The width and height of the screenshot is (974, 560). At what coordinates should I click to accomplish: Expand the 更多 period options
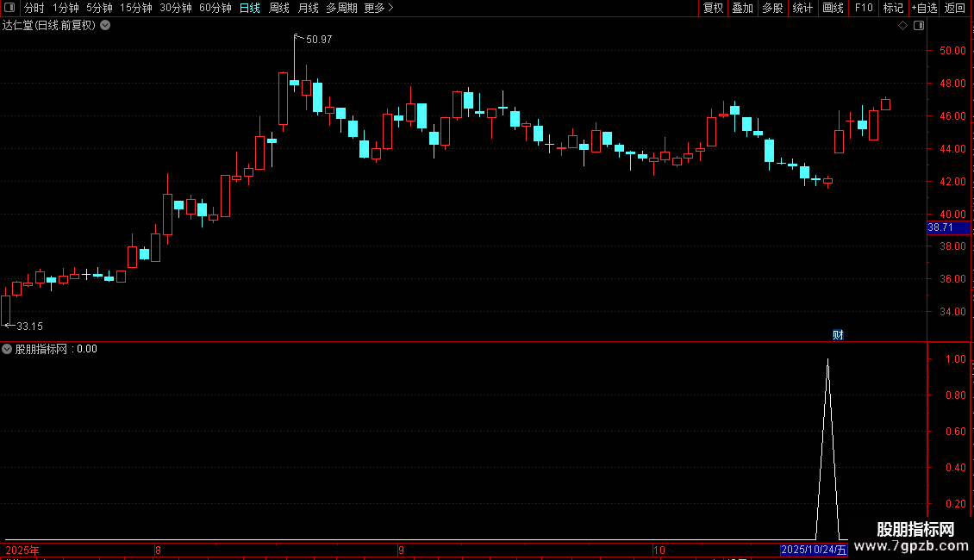point(378,8)
